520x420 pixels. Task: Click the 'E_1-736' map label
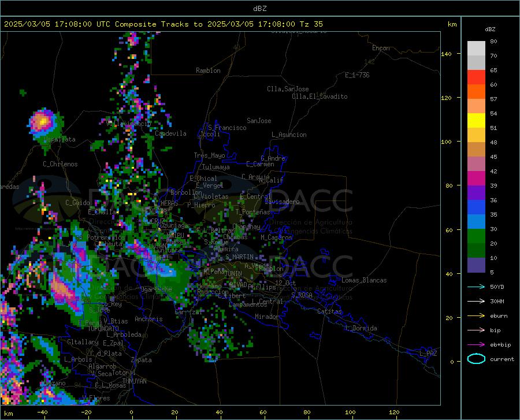tap(357, 75)
